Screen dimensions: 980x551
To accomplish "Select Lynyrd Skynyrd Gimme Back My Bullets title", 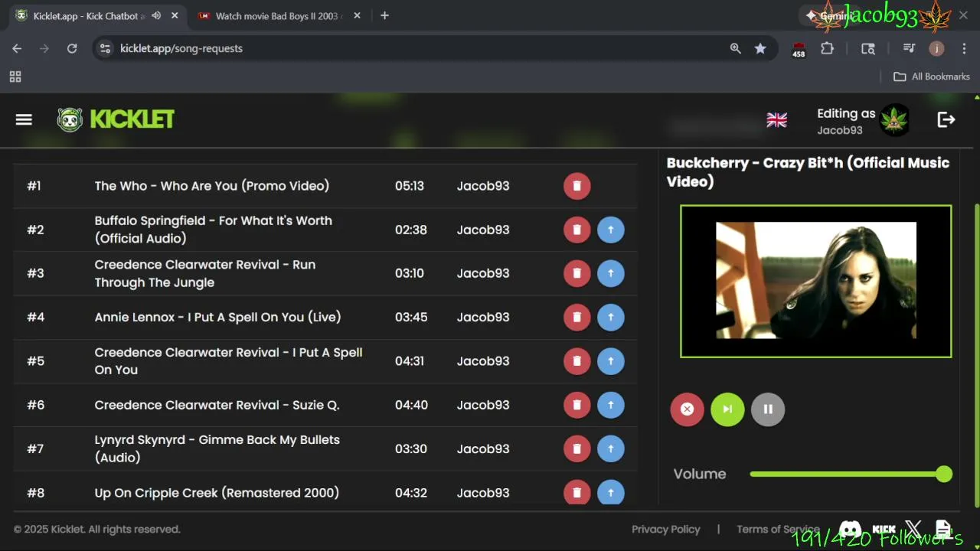I will pos(217,448).
